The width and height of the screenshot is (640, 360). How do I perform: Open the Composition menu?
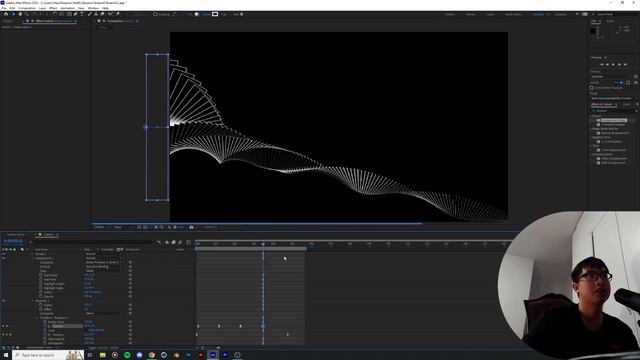27,8
